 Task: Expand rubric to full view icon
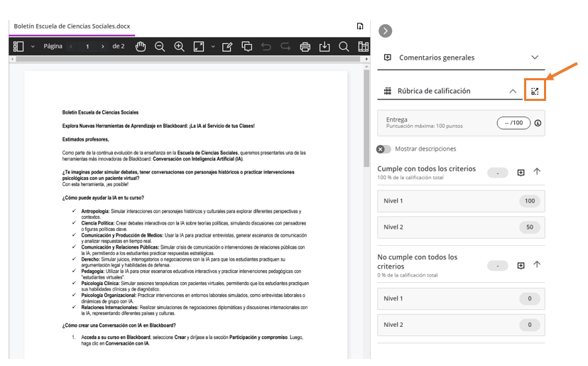pyautogui.click(x=535, y=91)
